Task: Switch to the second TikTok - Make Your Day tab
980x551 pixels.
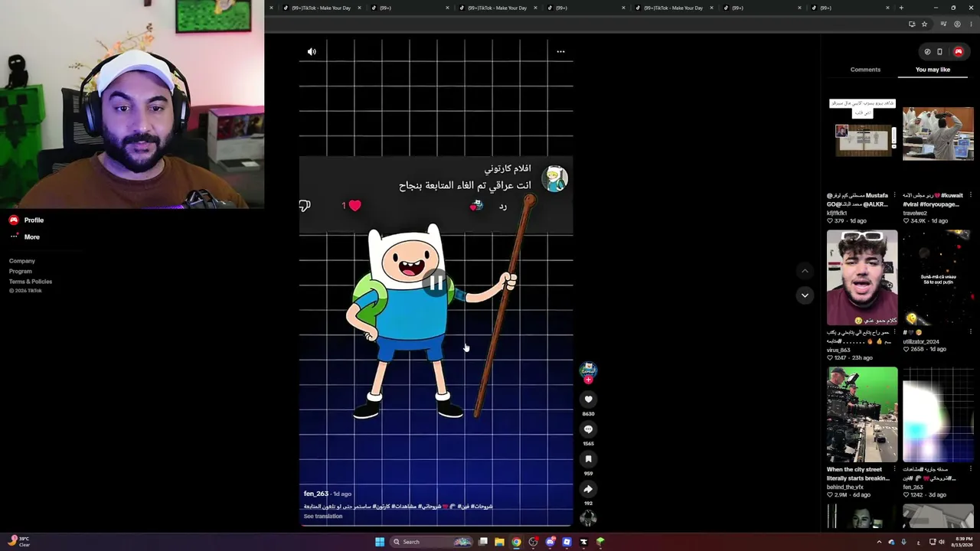Action: click(497, 8)
